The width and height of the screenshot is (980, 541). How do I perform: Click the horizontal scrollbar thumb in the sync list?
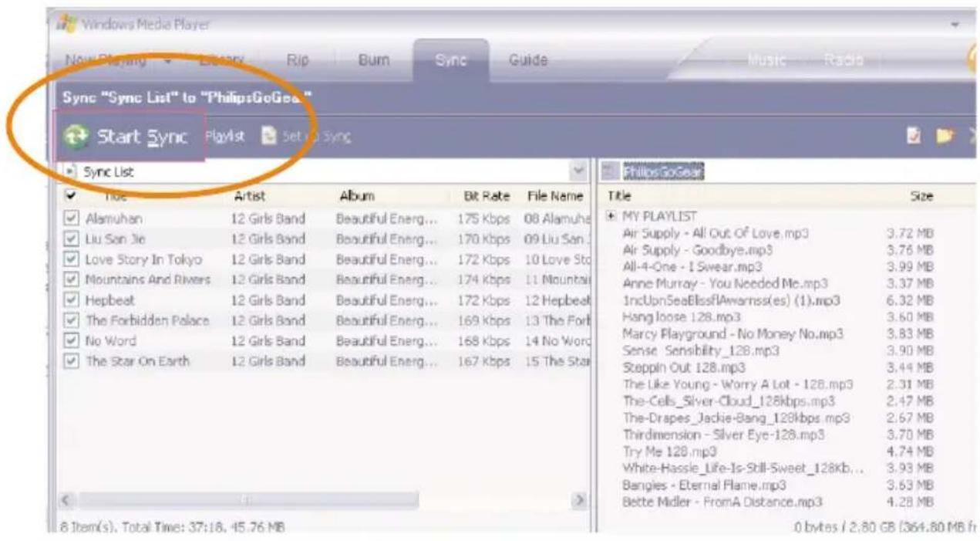click(248, 500)
